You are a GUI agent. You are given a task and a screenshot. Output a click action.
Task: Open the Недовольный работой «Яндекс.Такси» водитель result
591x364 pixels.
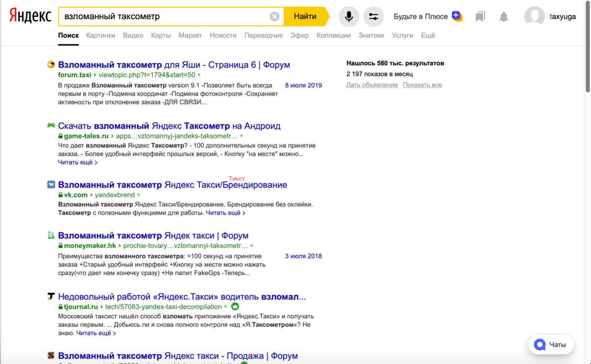pyautogui.click(x=182, y=297)
